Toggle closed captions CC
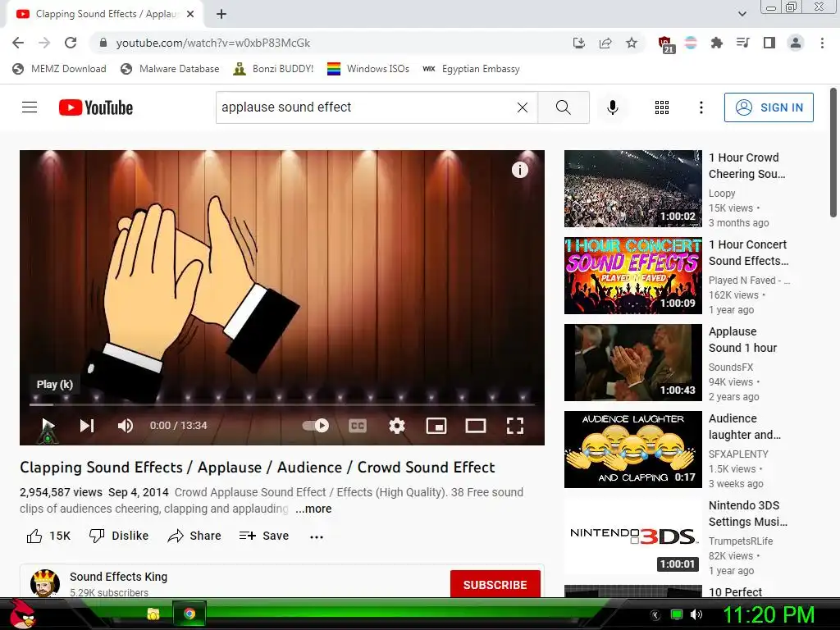Screen dimensions: 840x630 pos(358,426)
